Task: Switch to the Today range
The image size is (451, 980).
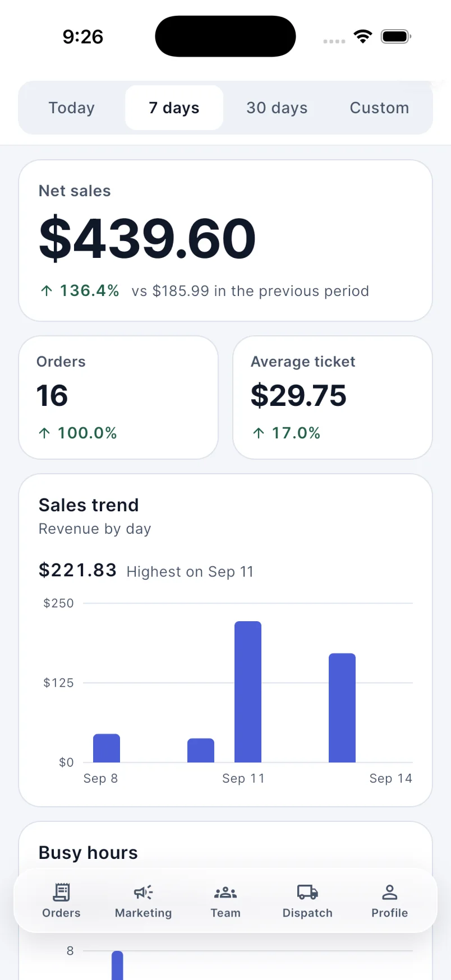Action: coord(72,108)
